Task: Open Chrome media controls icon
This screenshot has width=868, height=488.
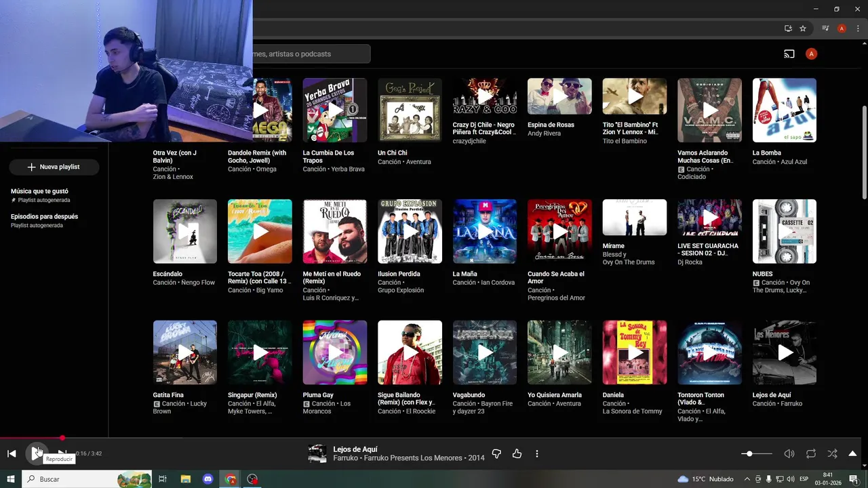Action: [825, 28]
